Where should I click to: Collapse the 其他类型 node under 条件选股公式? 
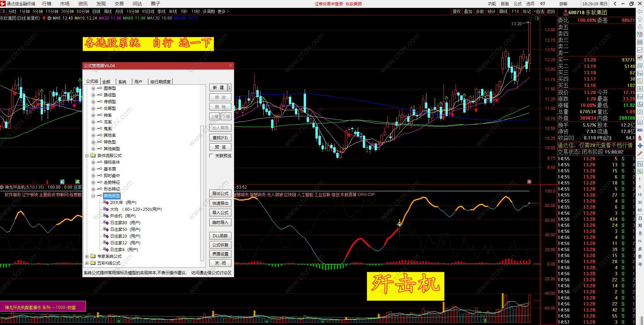(x=93, y=196)
